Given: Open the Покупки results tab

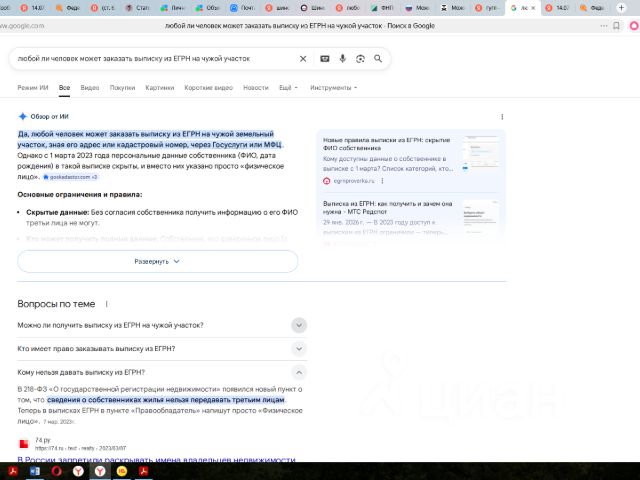Looking at the screenshot, I should pos(122,88).
